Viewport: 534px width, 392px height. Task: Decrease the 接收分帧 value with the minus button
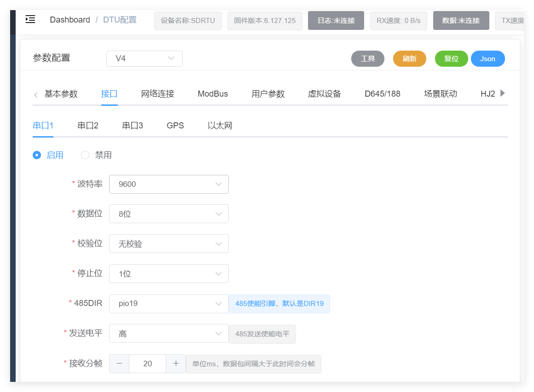(x=120, y=363)
